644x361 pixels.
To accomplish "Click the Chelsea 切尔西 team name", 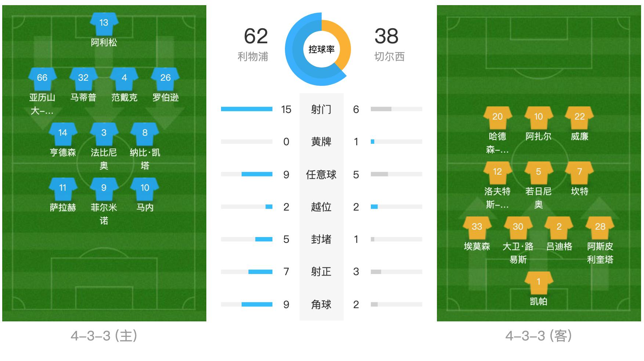I will (x=389, y=56).
